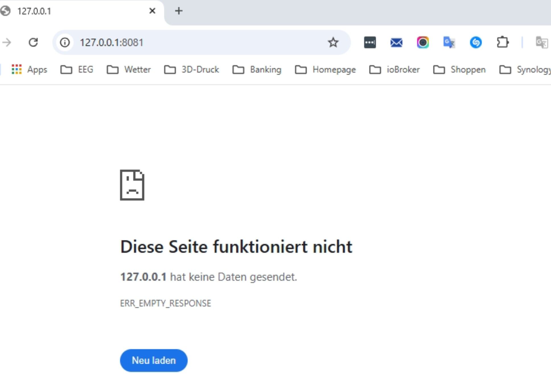This screenshot has width=551, height=392.
Task: Click the Mercury Mail extension icon
Action: pyautogui.click(x=395, y=42)
